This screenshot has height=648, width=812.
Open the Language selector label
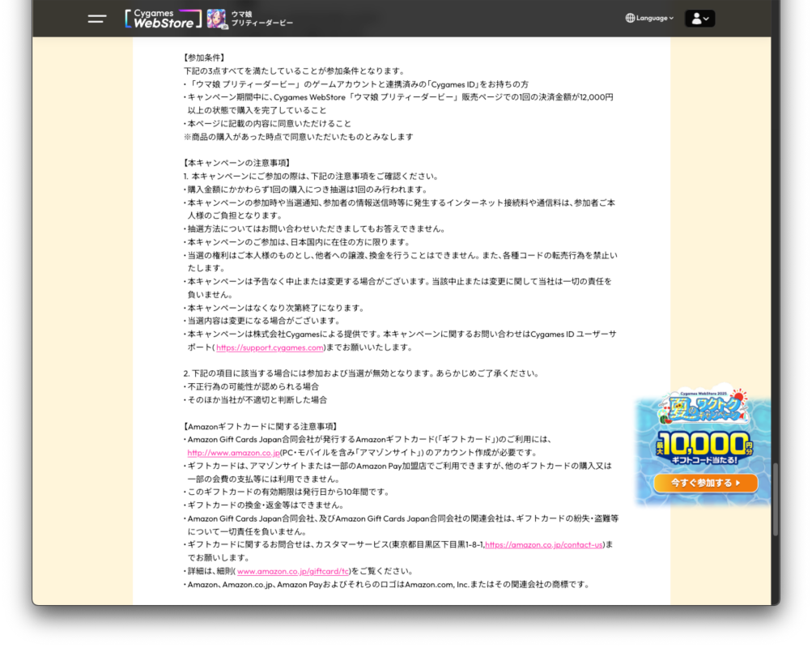click(651, 18)
